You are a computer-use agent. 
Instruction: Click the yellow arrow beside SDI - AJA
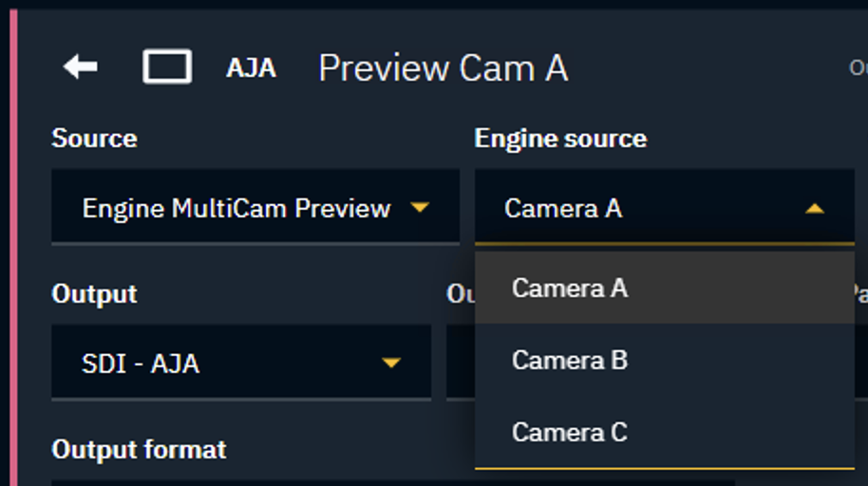tap(390, 363)
